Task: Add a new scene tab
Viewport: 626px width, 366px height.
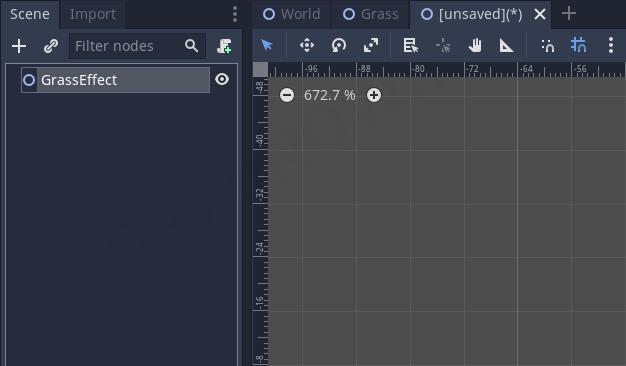Action: pyautogui.click(x=569, y=14)
